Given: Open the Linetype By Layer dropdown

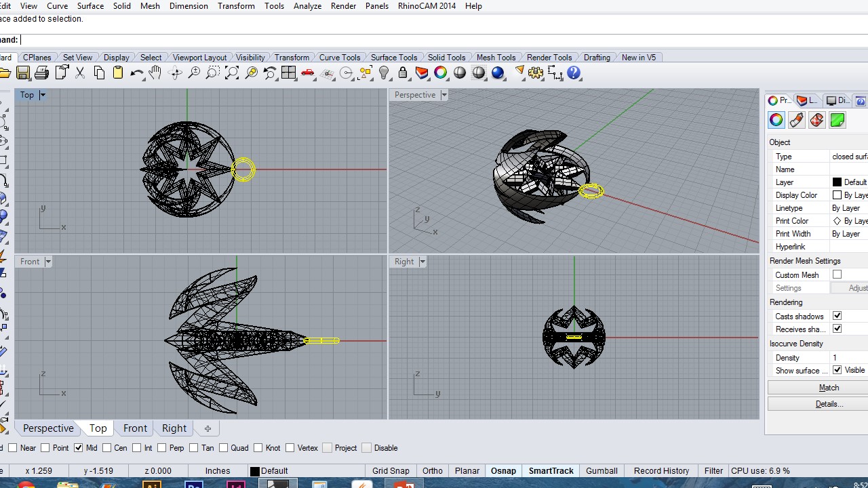Looking at the screenshot, I should 849,208.
